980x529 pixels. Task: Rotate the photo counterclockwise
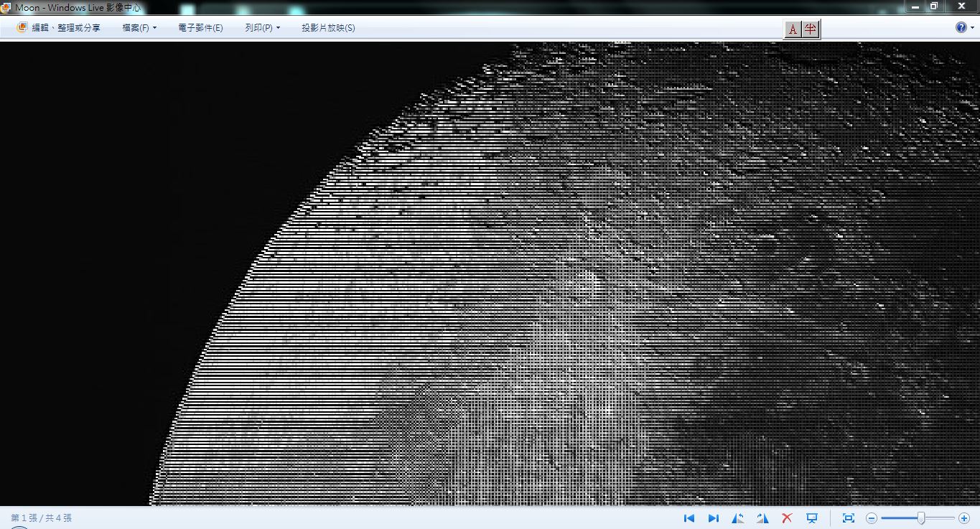coord(738,518)
